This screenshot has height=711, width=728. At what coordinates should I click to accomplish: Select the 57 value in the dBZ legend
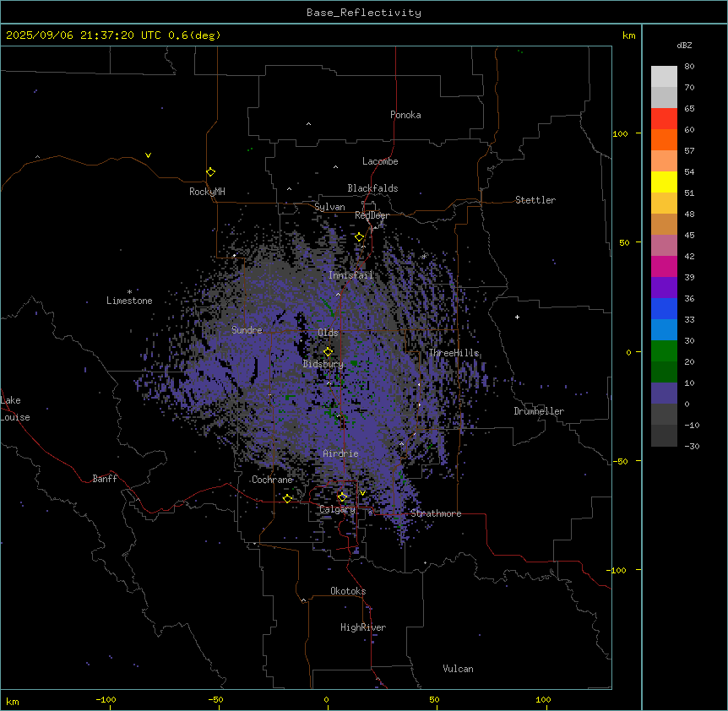click(689, 151)
